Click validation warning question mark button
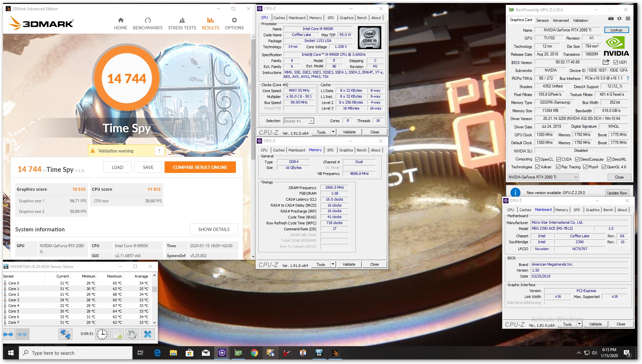 point(159,151)
